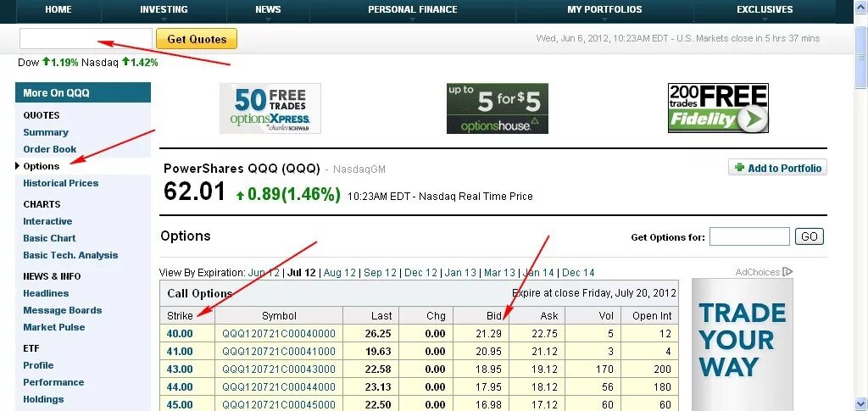Open symbol QQQ120721C00043000
The width and height of the screenshot is (868, 411).
(279, 369)
